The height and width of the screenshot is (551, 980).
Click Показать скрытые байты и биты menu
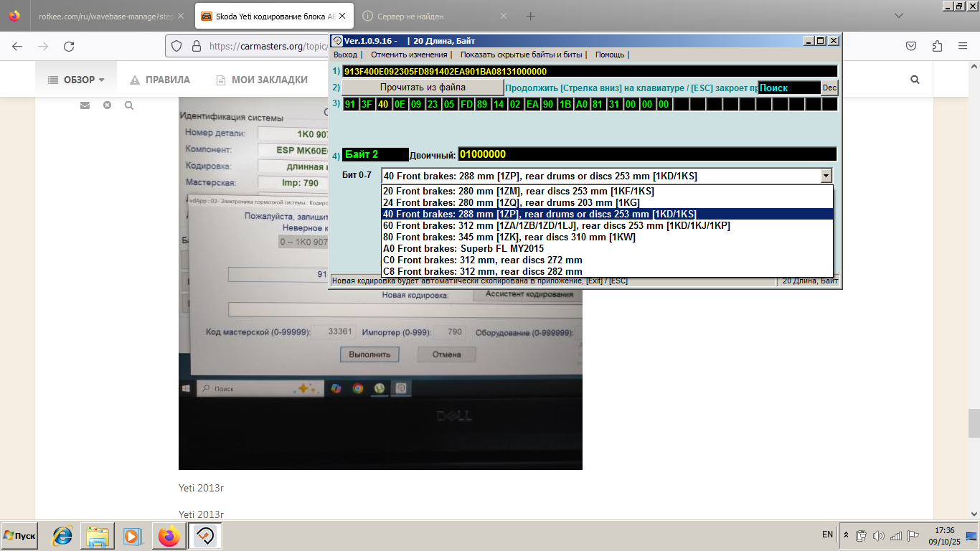[522, 55]
